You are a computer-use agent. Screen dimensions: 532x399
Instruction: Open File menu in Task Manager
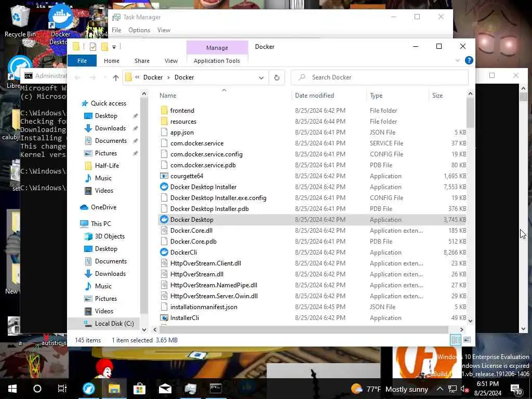[116, 30]
